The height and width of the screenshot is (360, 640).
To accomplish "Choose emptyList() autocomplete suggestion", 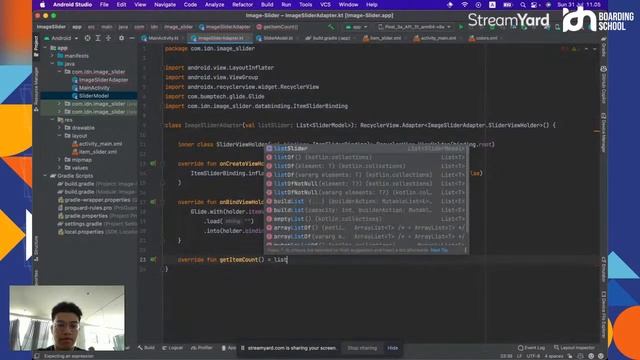I will click(x=366, y=219).
